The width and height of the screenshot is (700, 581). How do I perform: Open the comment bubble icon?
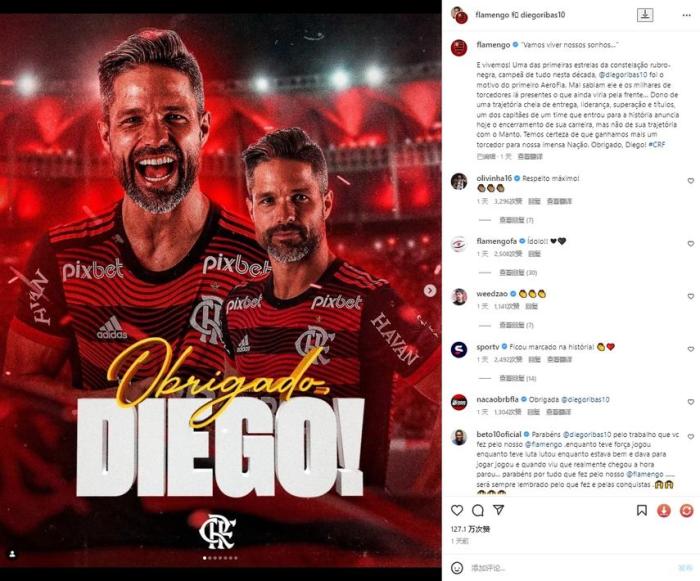[478, 510]
